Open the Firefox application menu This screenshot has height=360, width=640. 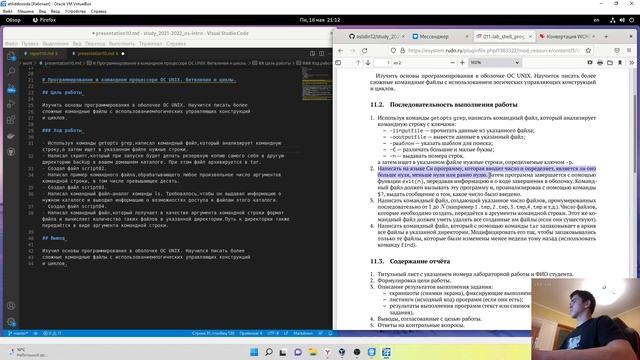(x=629, y=51)
